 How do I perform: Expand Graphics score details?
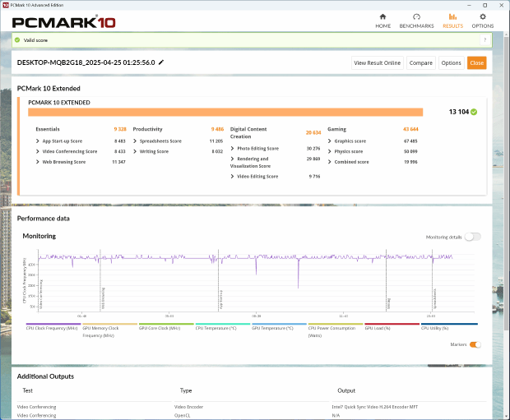pos(330,141)
